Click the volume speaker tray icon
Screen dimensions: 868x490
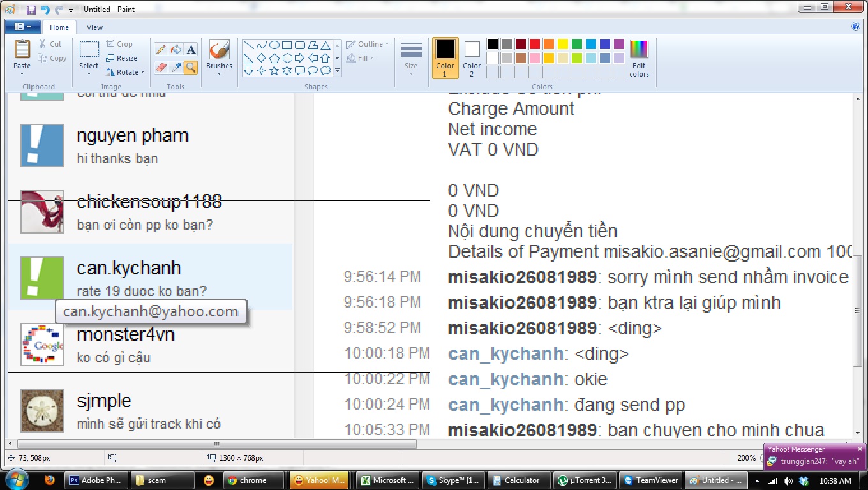(x=788, y=480)
